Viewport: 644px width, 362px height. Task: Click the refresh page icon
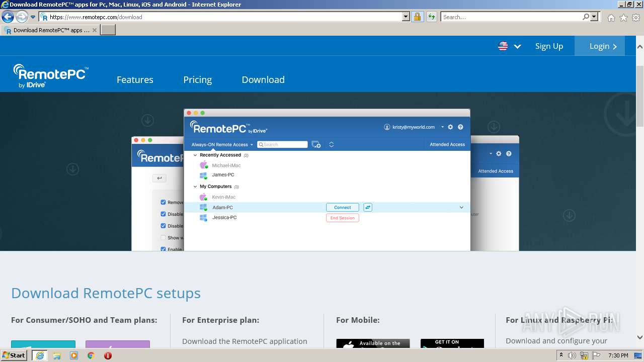[431, 17]
